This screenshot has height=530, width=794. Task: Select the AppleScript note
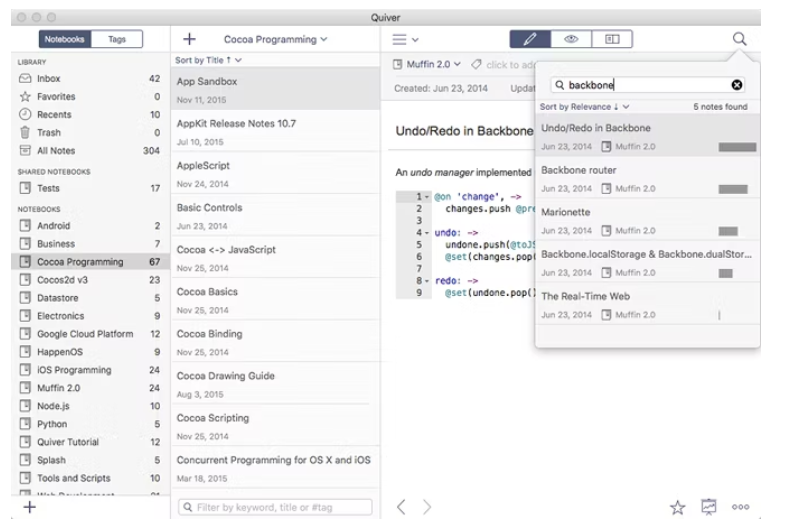tap(275, 173)
